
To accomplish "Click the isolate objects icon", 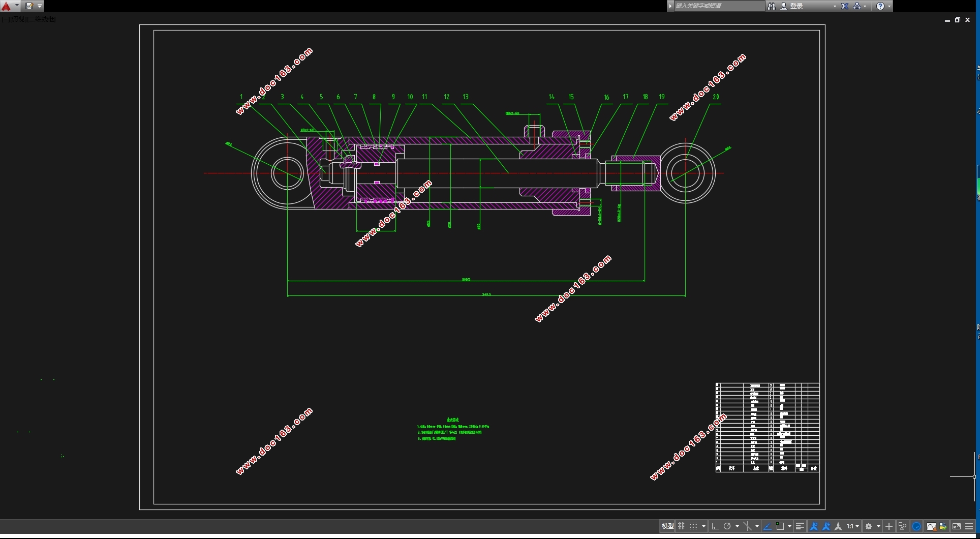I will pos(903,526).
